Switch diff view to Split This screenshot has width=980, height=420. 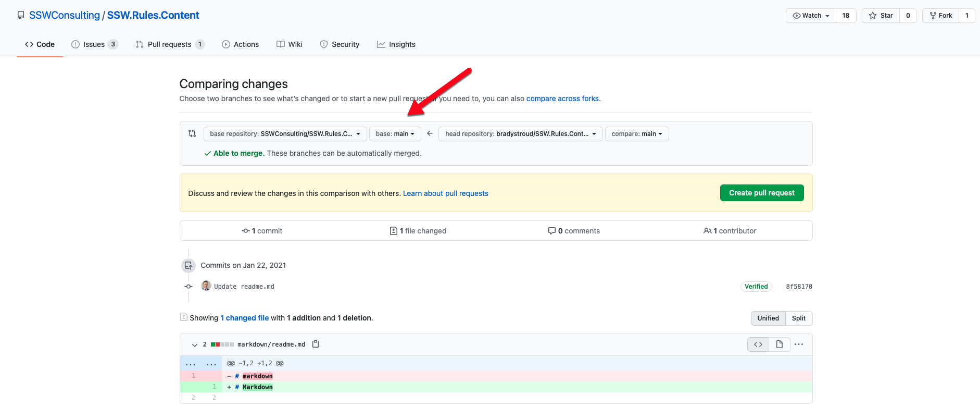pyautogui.click(x=799, y=318)
